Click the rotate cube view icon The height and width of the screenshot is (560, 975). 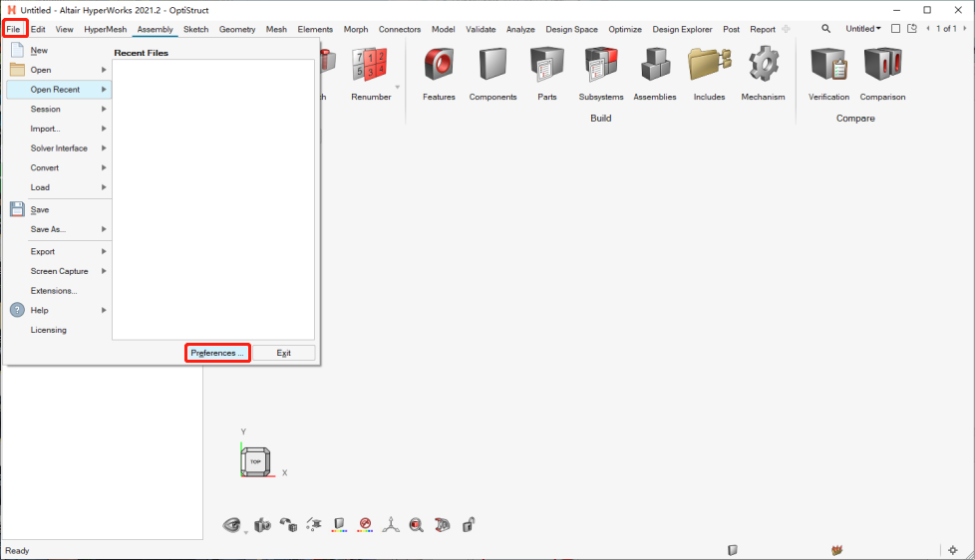[x=288, y=525]
